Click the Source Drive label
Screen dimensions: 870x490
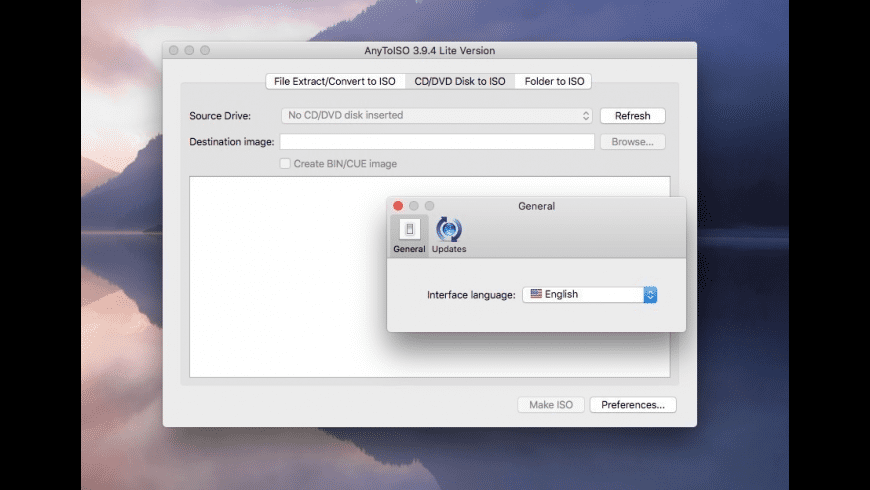coord(220,115)
